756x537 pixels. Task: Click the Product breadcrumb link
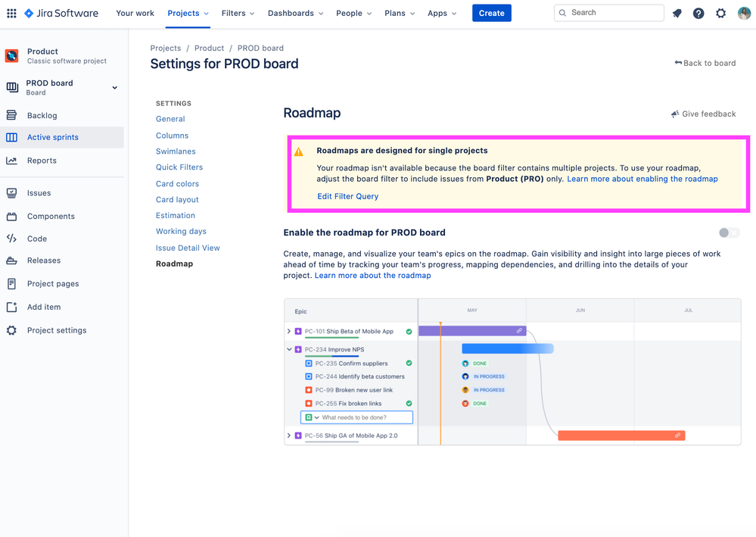210,48
